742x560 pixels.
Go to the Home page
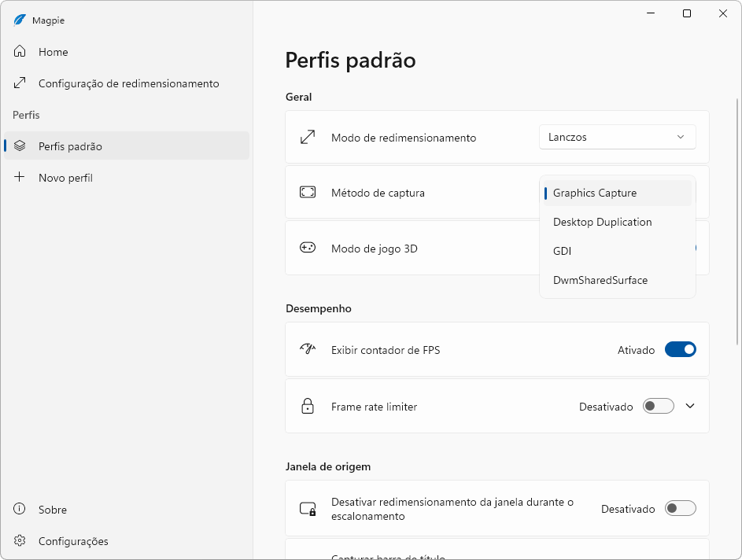point(54,52)
